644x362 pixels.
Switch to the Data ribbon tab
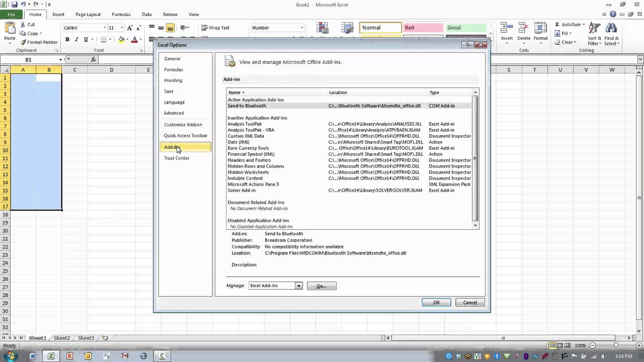pyautogui.click(x=147, y=15)
